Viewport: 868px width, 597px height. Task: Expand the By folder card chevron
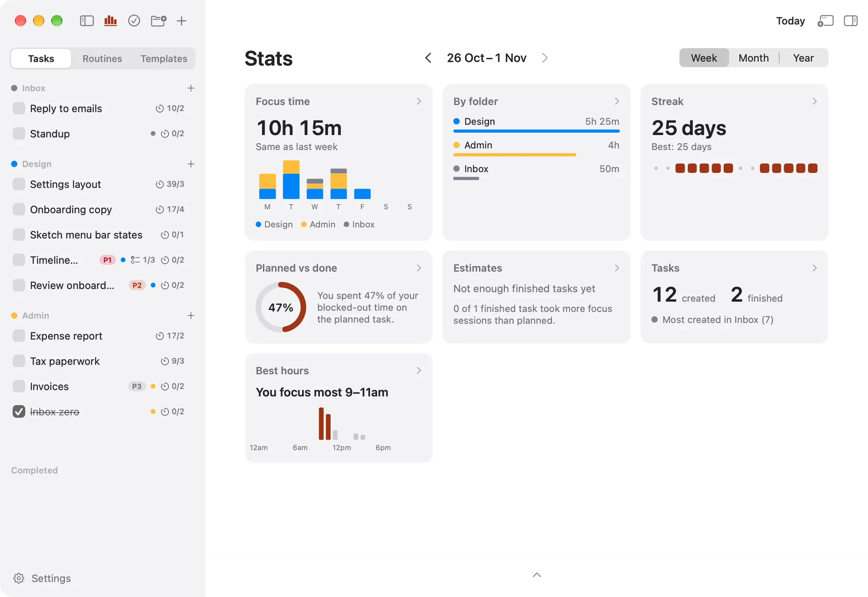(x=617, y=101)
